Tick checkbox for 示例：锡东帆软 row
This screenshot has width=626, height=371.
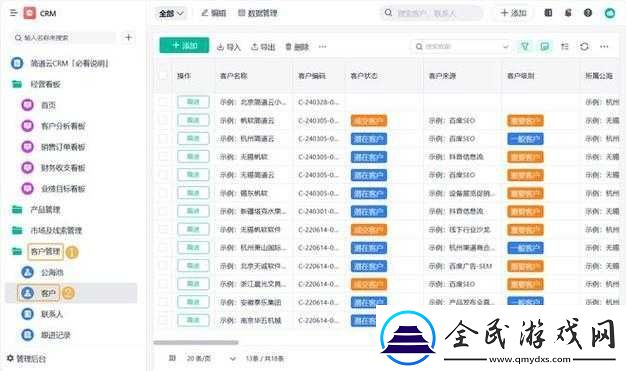(x=163, y=193)
